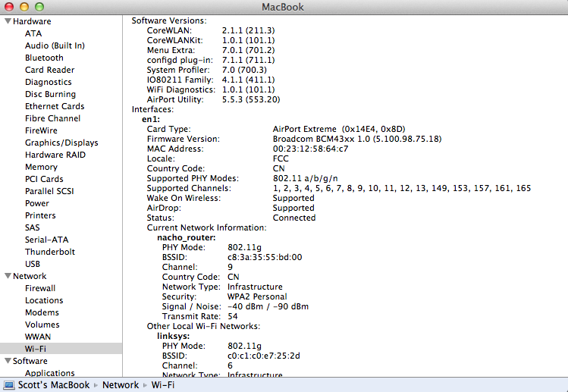Minimize window with yellow button
The height and width of the screenshot is (392, 568).
click(x=24, y=7)
